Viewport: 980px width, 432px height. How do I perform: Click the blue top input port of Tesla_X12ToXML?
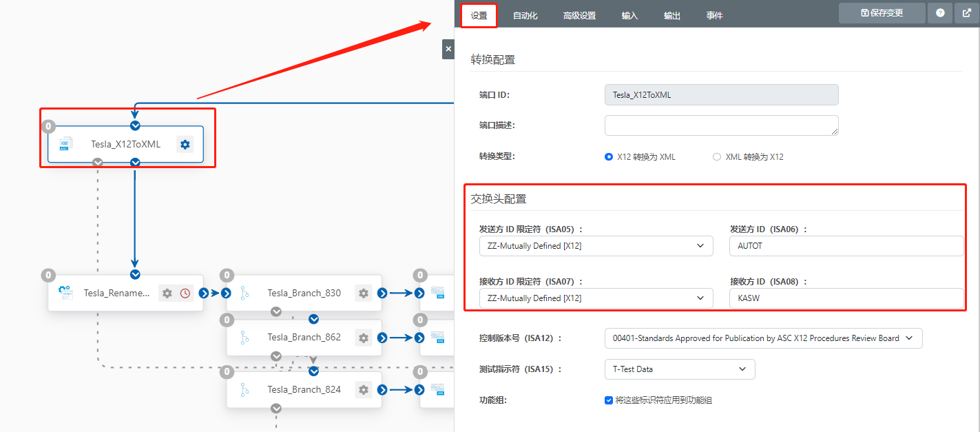pyautogui.click(x=135, y=125)
